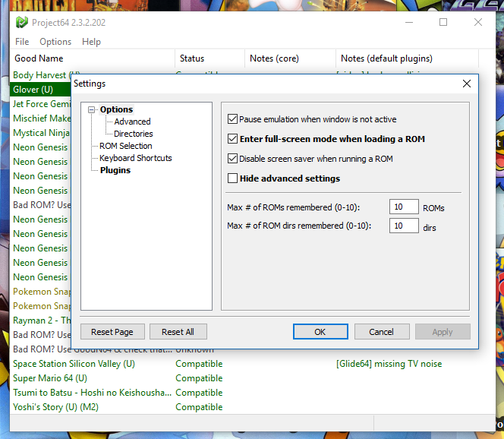Toggle Pause emulation when window is not active

[232, 119]
